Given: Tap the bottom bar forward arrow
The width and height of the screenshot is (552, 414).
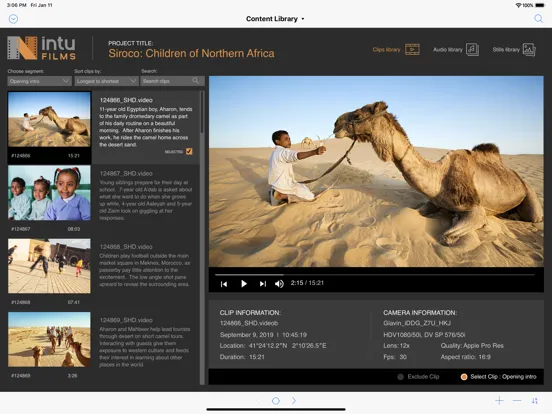Looking at the screenshot, I should (294, 401).
